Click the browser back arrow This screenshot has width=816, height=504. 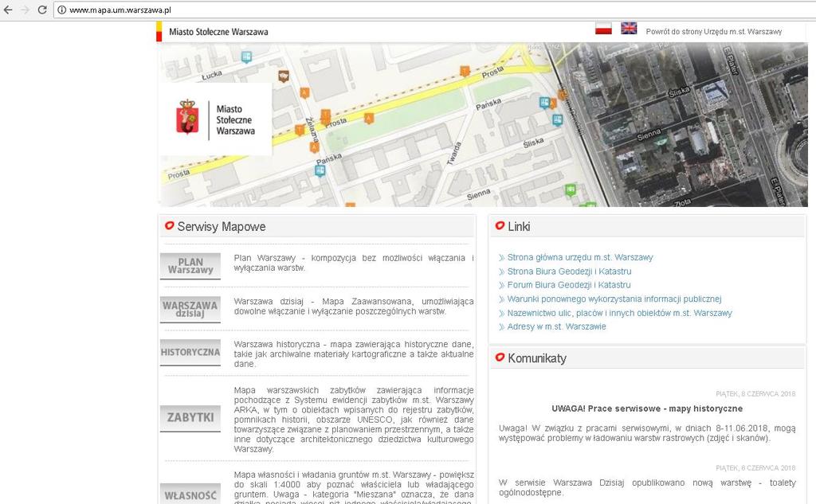click(x=8, y=10)
